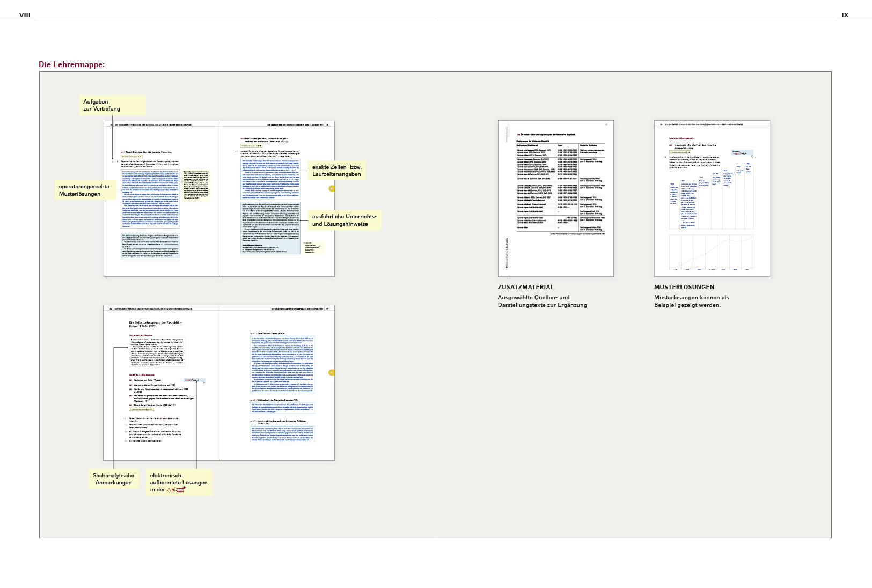Screen dimensions: 872x588
Task: Click 'ausführliche Unterrichts- und Lösungshinweise' callout
Action: point(344,220)
